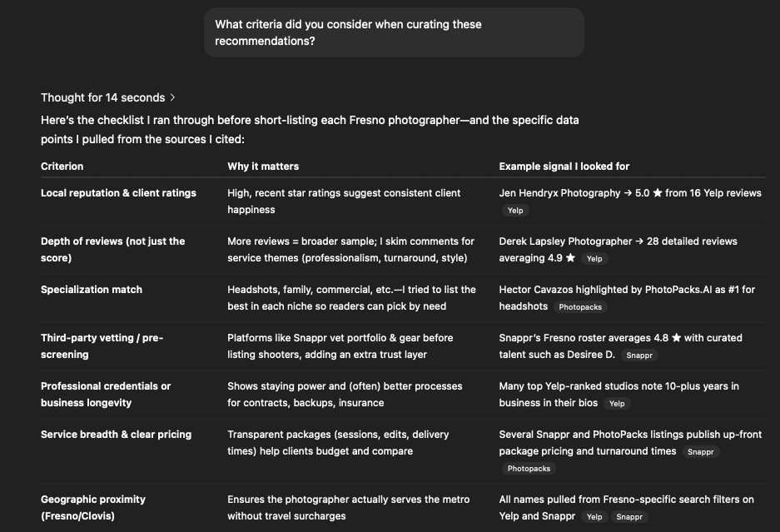This screenshot has width=780, height=532.
Task: Open the Yelp chip in the Geographic proximity row
Action: pos(594,517)
